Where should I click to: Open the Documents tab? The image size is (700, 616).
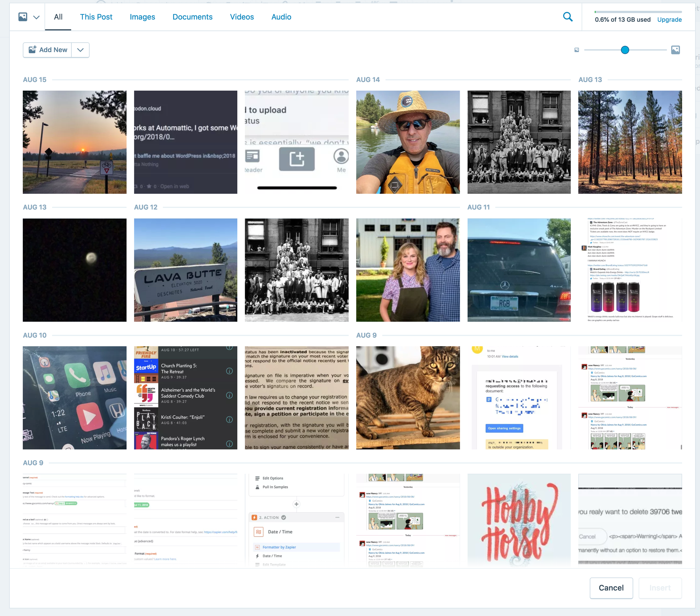click(192, 16)
